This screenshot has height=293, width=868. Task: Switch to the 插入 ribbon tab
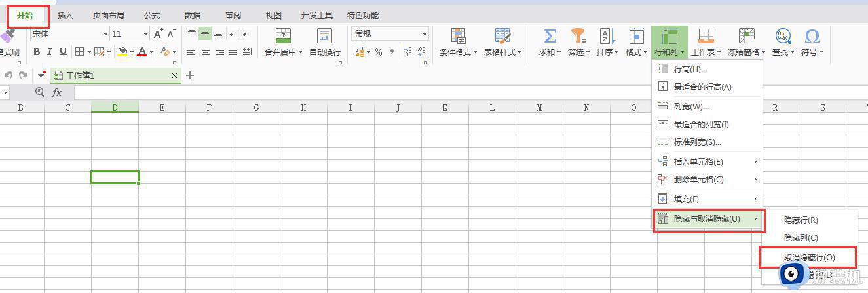[x=66, y=15]
